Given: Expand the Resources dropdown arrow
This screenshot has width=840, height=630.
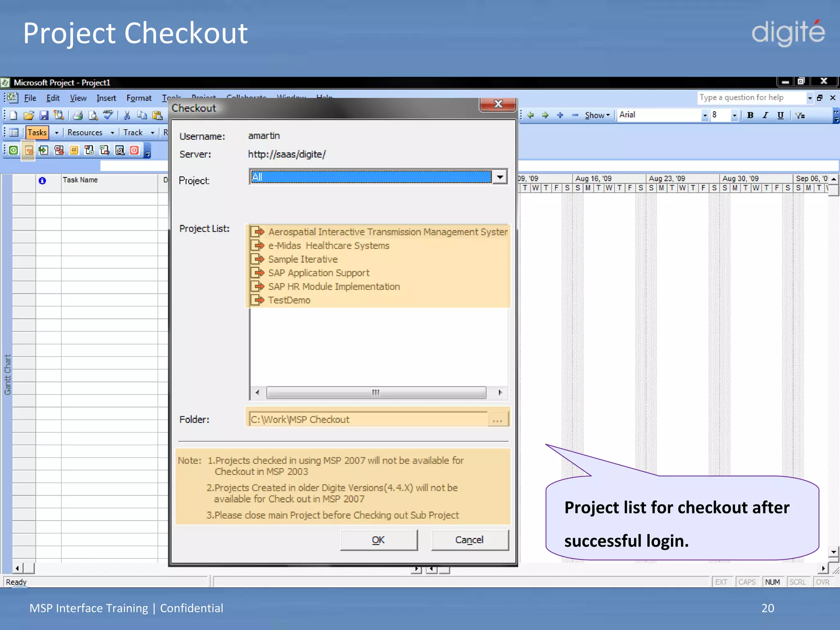Looking at the screenshot, I should (x=112, y=133).
